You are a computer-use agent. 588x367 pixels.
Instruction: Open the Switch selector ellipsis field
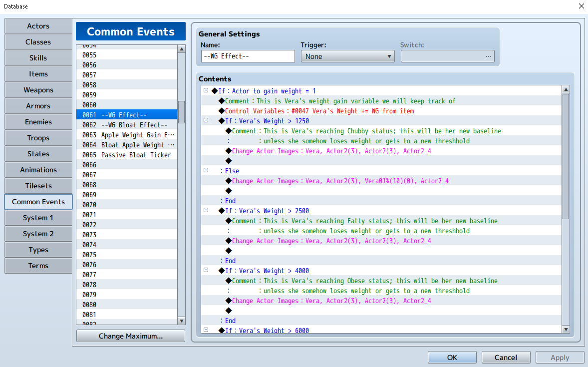[x=447, y=56]
